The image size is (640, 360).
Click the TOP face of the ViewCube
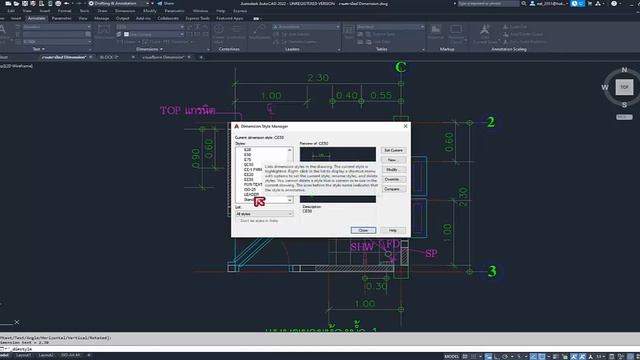tap(624, 87)
